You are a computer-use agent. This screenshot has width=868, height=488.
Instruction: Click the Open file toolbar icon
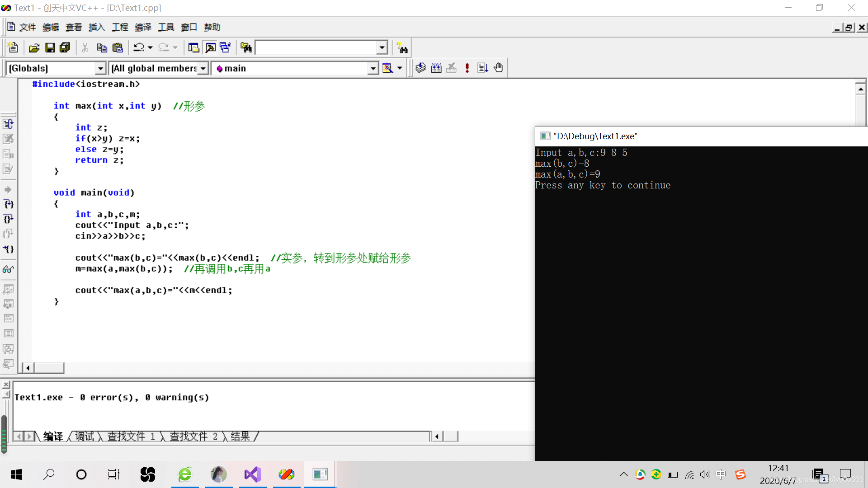[34, 47]
